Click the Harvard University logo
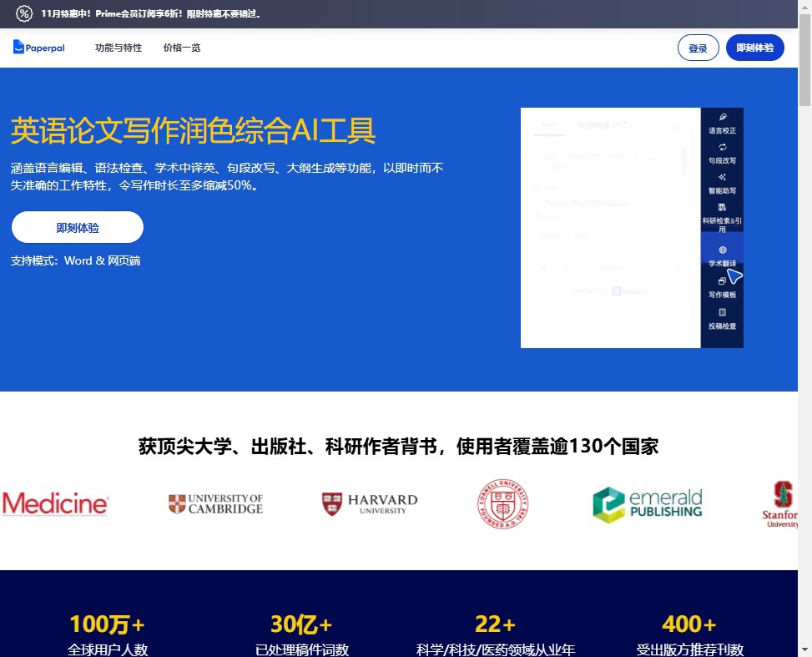 tap(370, 504)
